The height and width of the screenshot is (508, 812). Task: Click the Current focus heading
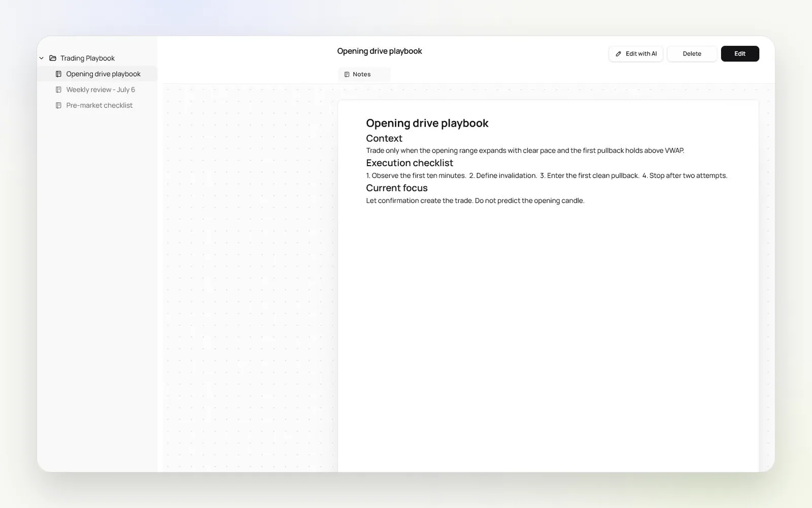tap(397, 188)
